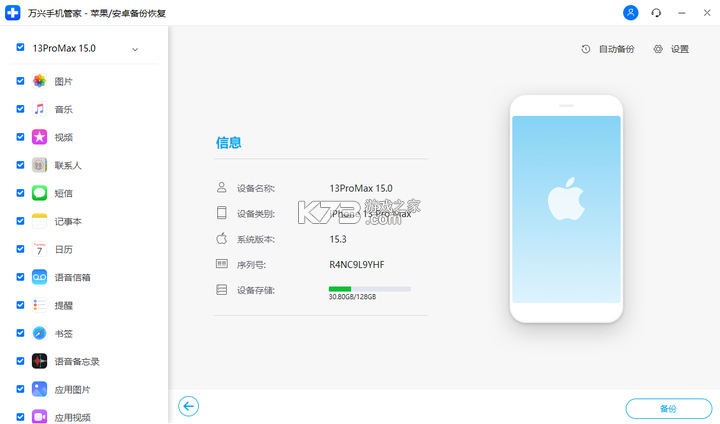Click device name value 13ProMax 15.0
720x424 pixels.
[361, 188]
